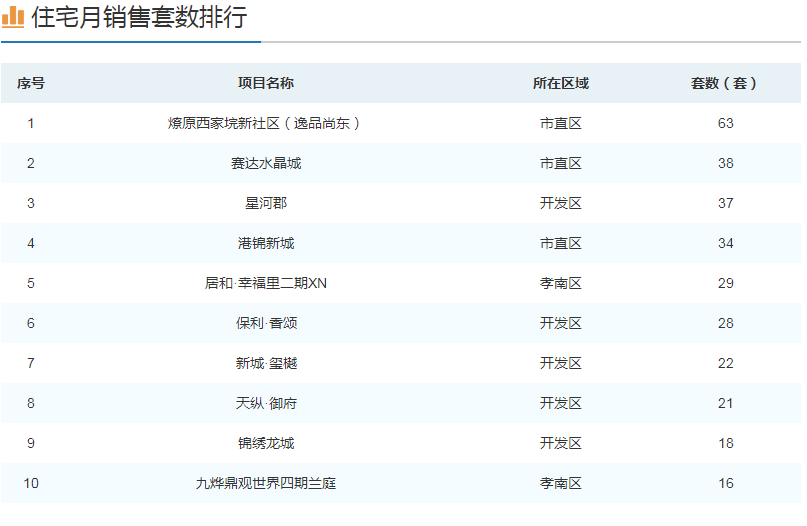The width and height of the screenshot is (807, 526).
Task: Click the 套数（套）column header
Action: pos(725,83)
